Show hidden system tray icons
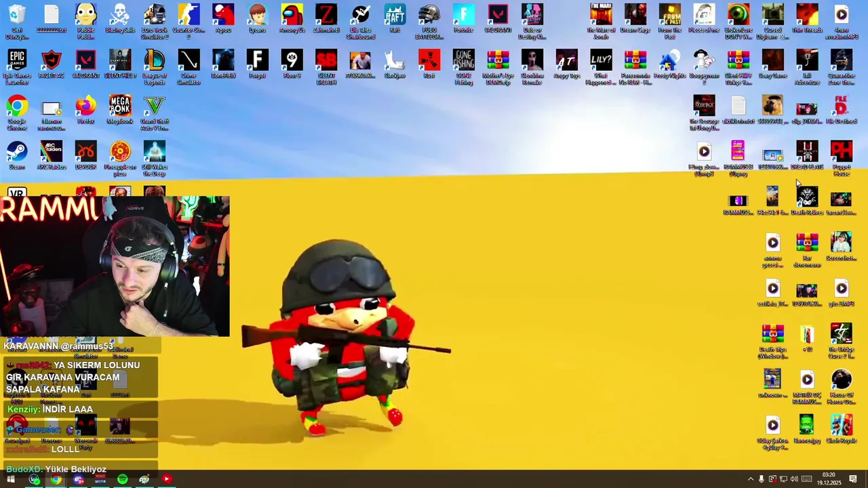 click(x=750, y=479)
